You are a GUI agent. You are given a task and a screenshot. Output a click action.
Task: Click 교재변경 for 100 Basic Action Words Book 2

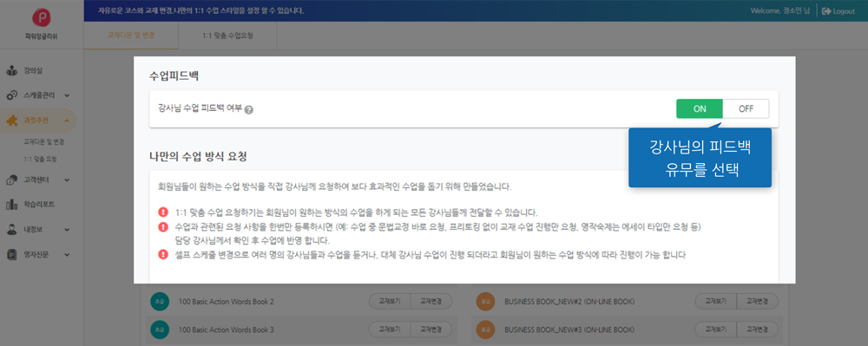(x=431, y=302)
